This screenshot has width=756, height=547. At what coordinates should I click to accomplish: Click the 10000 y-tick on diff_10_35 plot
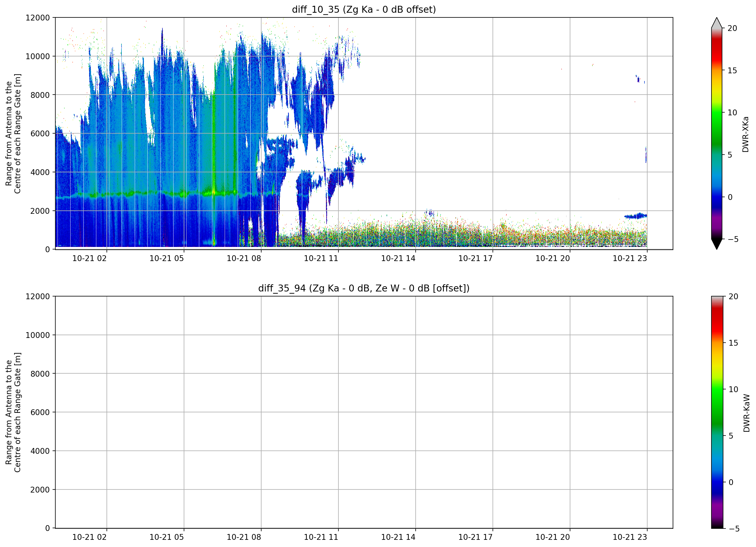pos(38,56)
